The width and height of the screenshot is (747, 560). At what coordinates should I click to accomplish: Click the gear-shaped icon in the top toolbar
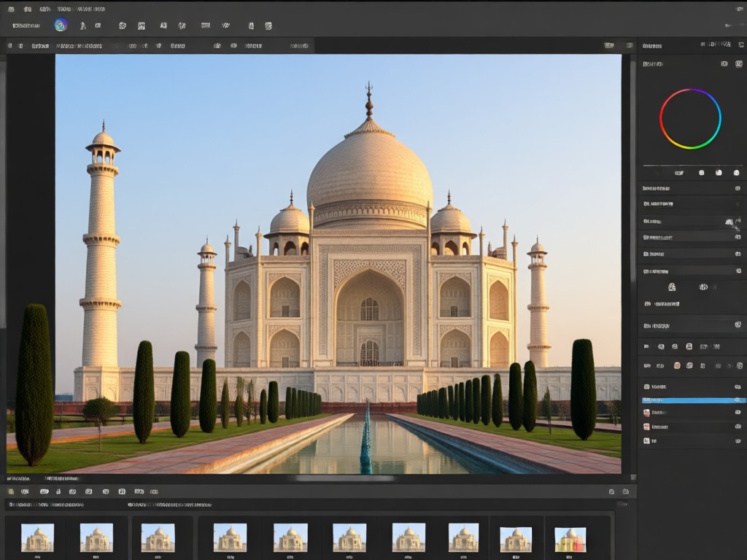[x=123, y=26]
